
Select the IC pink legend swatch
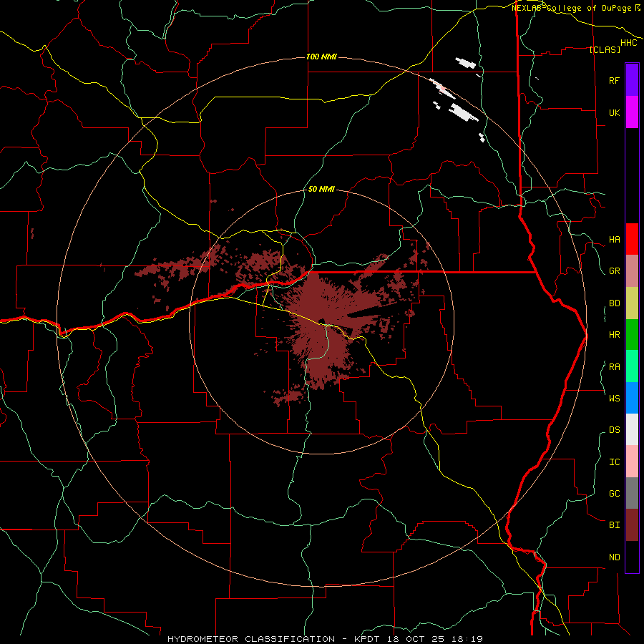pos(632,462)
